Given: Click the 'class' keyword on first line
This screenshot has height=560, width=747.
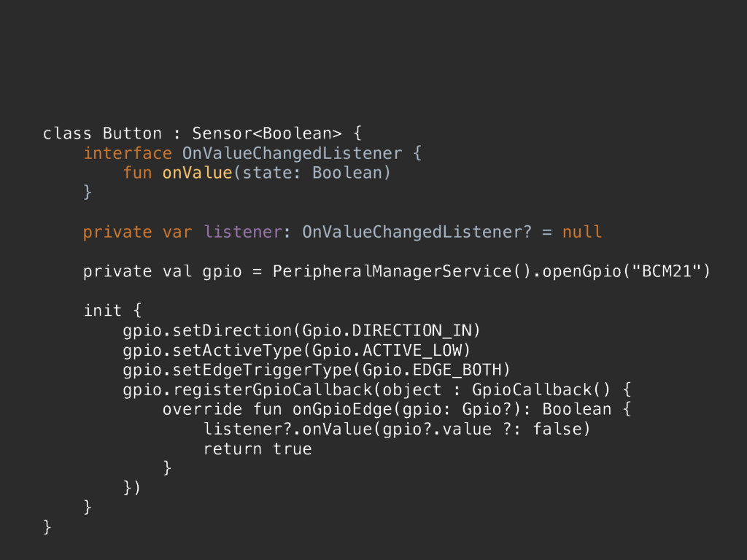Looking at the screenshot, I should pos(66,133).
